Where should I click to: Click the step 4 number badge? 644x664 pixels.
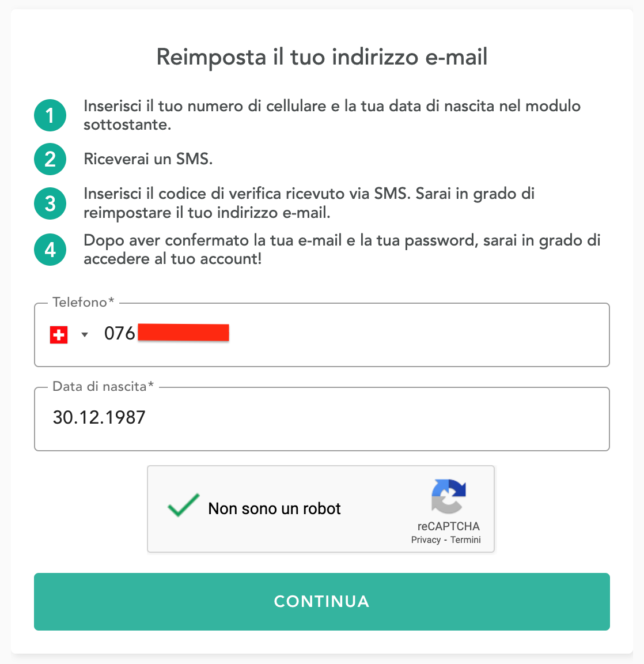click(50, 250)
